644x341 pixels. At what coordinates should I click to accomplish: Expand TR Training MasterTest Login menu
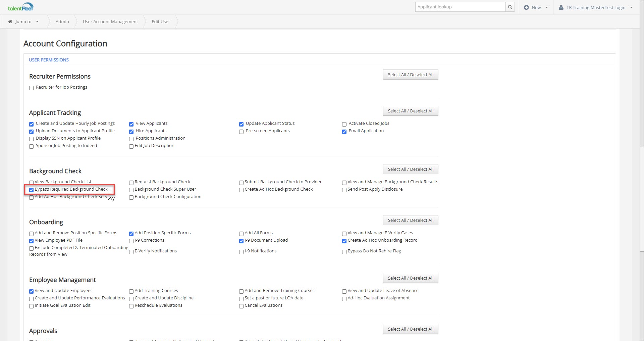pyautogui.click(x=596, y=7)
